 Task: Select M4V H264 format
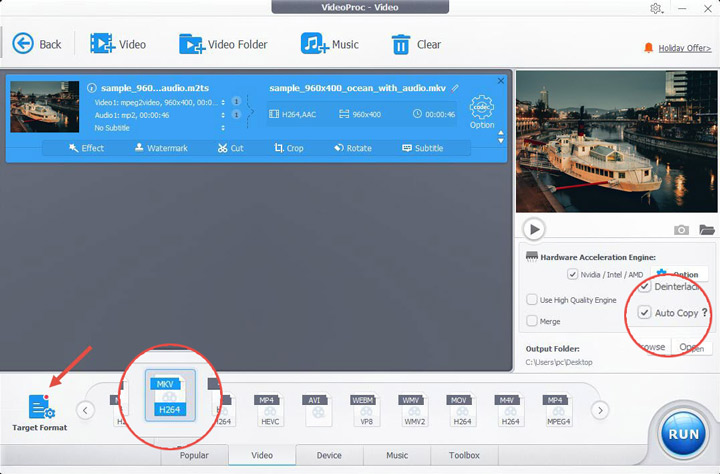click(510, 410)
